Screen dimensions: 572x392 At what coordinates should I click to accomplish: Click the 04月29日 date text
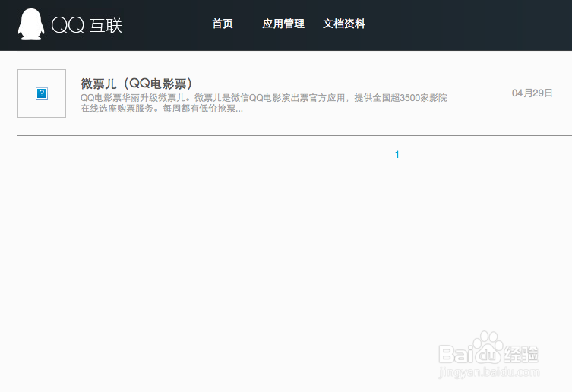[x=532, y=93]
